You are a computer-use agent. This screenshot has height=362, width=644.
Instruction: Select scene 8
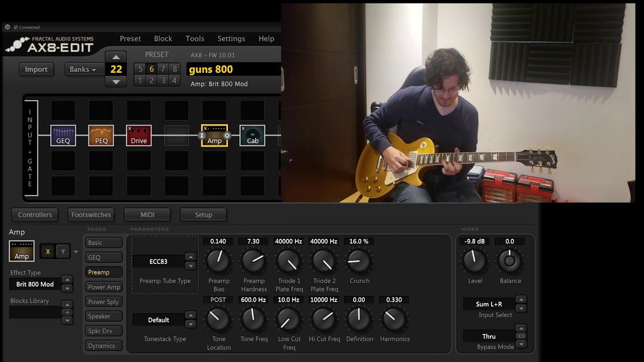(174, 69)
